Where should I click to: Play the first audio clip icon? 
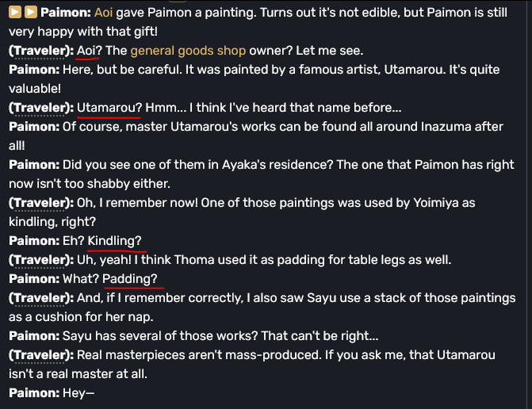15,12
